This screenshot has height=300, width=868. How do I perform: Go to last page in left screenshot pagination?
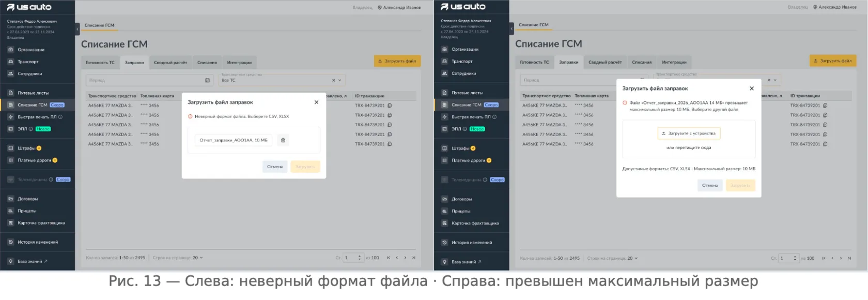click(414, 258)
